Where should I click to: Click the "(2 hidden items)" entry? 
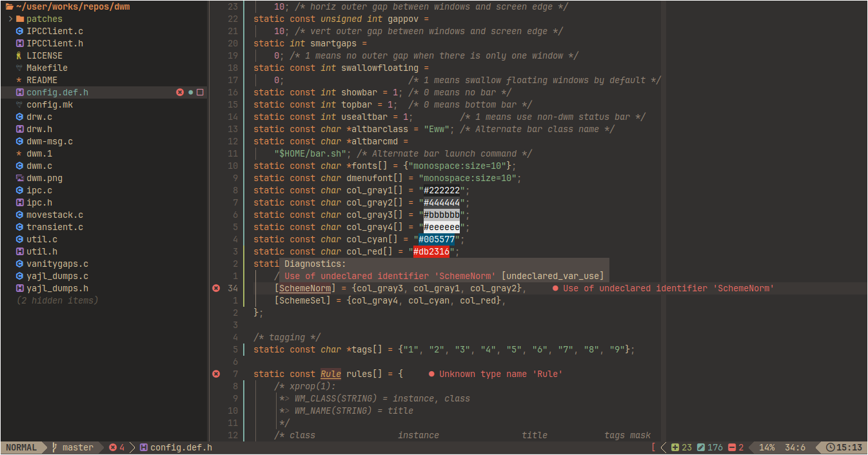point(57,300)
